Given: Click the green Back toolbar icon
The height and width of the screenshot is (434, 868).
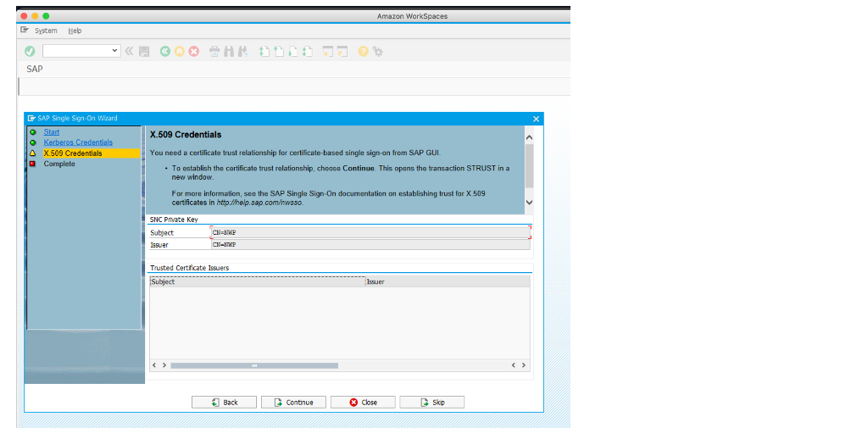Looking at the screenshot, I should point(165,52).
